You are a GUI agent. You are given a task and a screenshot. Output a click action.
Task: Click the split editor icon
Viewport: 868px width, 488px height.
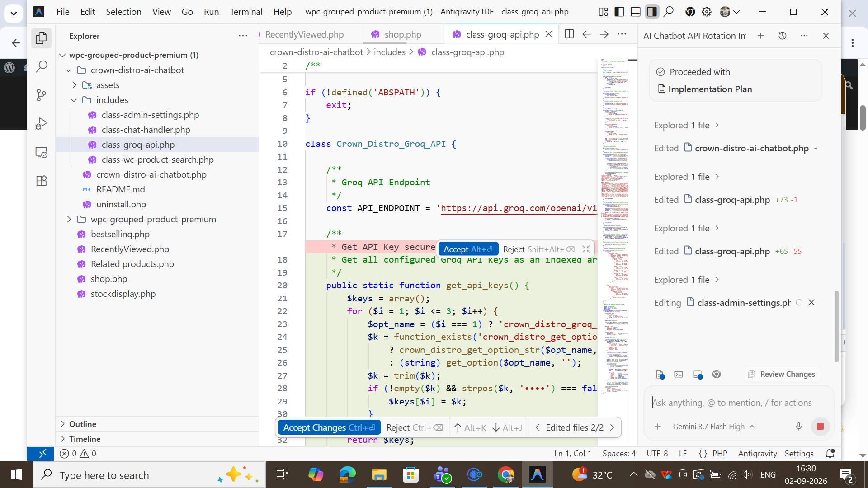click(569, 34)
